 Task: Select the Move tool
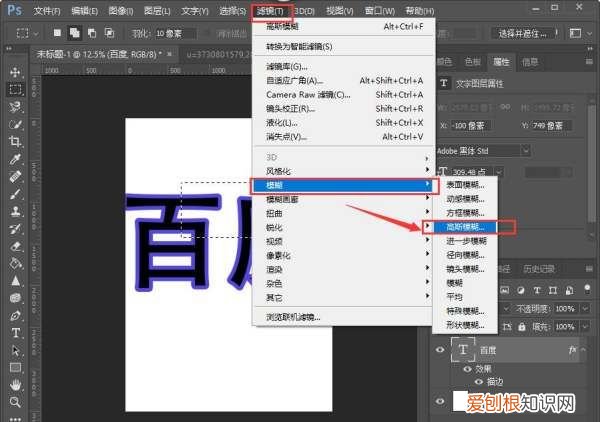click(15, 72)
